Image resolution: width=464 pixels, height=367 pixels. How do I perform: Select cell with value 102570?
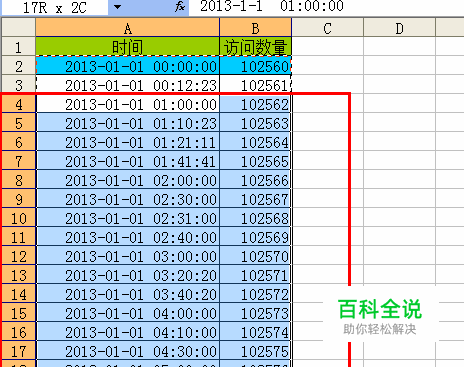tap(256, 256)
